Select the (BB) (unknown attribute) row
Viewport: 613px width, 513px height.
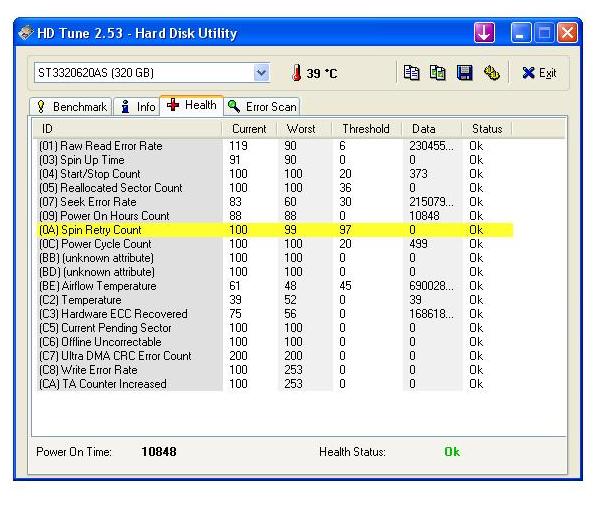point(274,258)
